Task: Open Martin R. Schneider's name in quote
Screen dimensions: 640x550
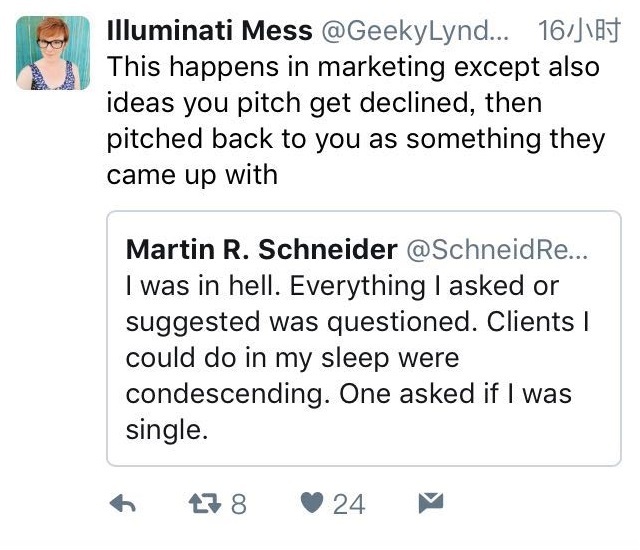Action: coord(262,250)
